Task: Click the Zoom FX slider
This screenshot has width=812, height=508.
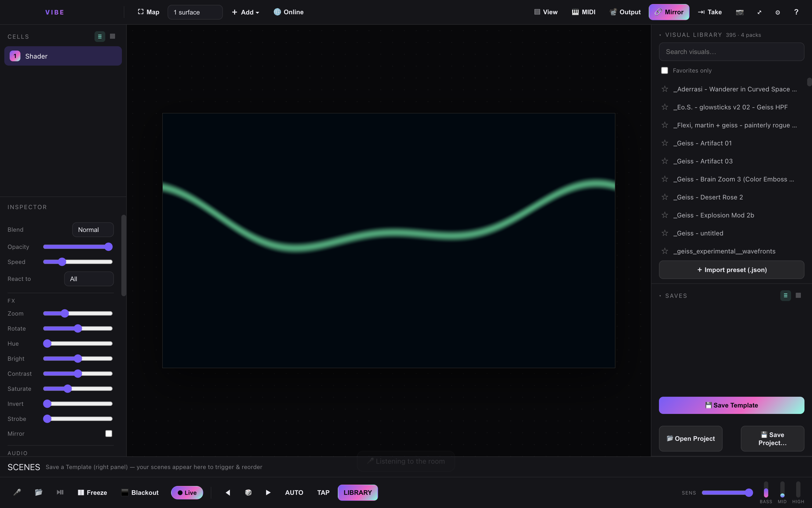Action: click(x=78, y=313)
